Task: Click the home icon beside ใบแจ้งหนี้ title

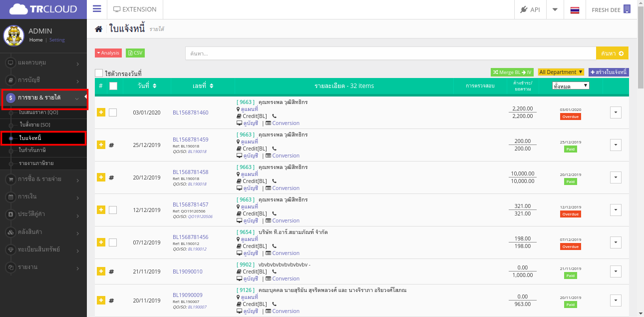Action: (x=99, y=29)
